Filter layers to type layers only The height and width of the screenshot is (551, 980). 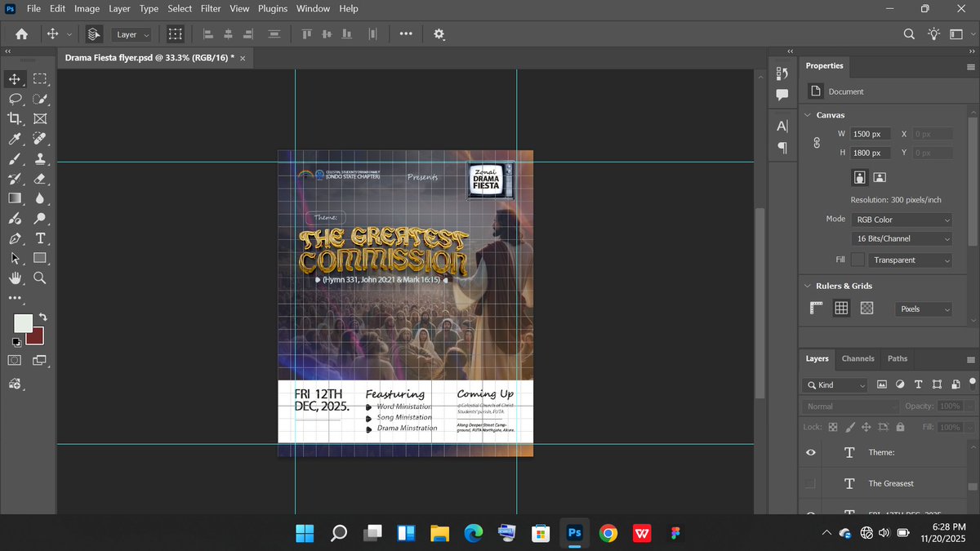click(x=918, y=384)
